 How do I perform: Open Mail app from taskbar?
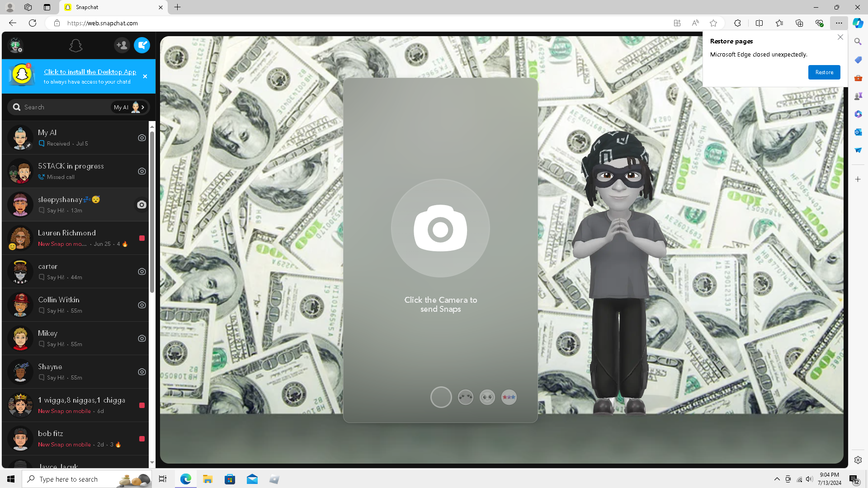pyautogui.click(x=252, y=479)
